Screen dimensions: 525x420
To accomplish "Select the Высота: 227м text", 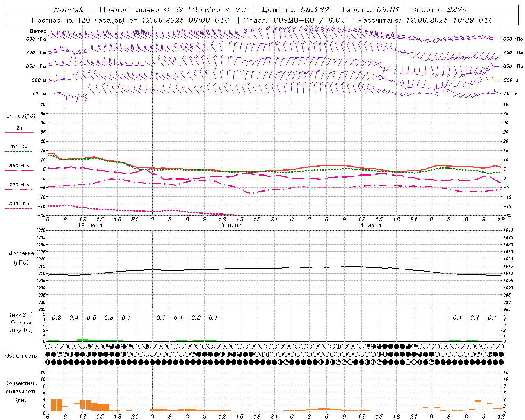I will (439, 10).
